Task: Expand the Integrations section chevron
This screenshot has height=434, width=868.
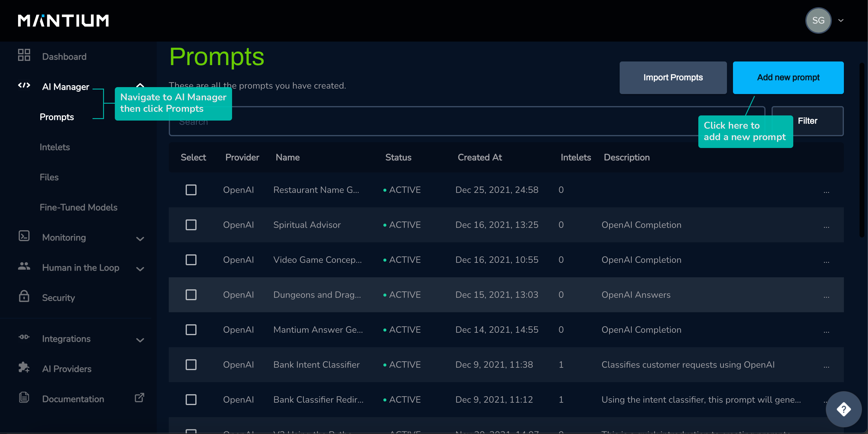Action: pyautogui.click(x=140, y=340)
